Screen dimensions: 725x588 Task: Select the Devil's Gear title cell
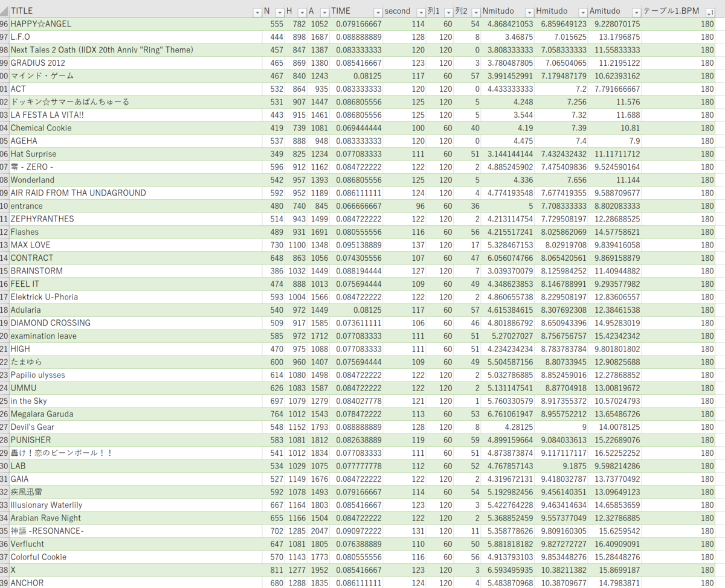coord(135,427)
